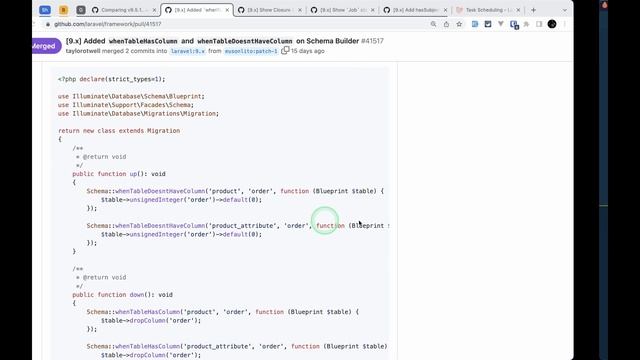Switch to the '[9.x] Show Job' tab
The image size is (640, 360).
click(x=342, y=10)
